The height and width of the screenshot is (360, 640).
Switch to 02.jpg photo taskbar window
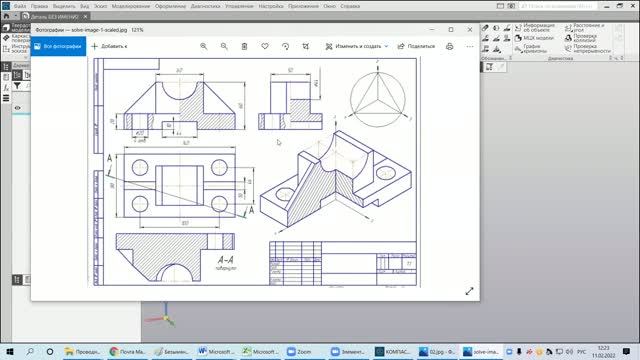[x=437, y=351]
